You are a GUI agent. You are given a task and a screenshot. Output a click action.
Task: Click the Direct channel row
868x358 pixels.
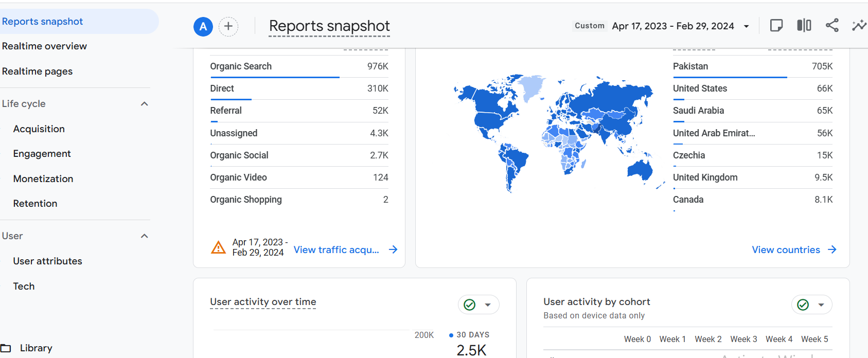point(299,88)
